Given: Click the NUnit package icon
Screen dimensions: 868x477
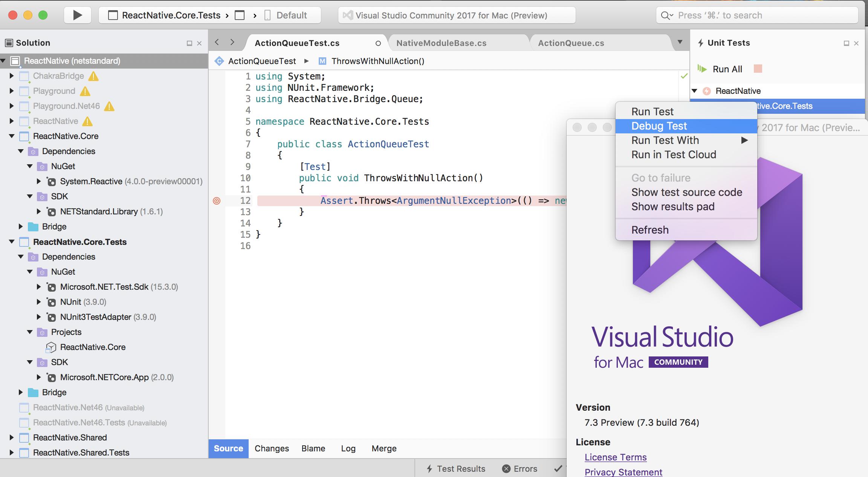Looking at the screenshot, I should (51, 302).
